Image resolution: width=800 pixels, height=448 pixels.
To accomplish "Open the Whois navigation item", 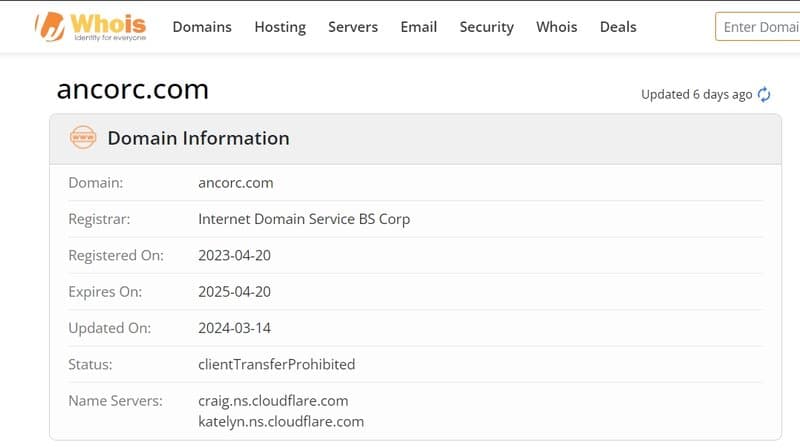I will click(557, 27).
